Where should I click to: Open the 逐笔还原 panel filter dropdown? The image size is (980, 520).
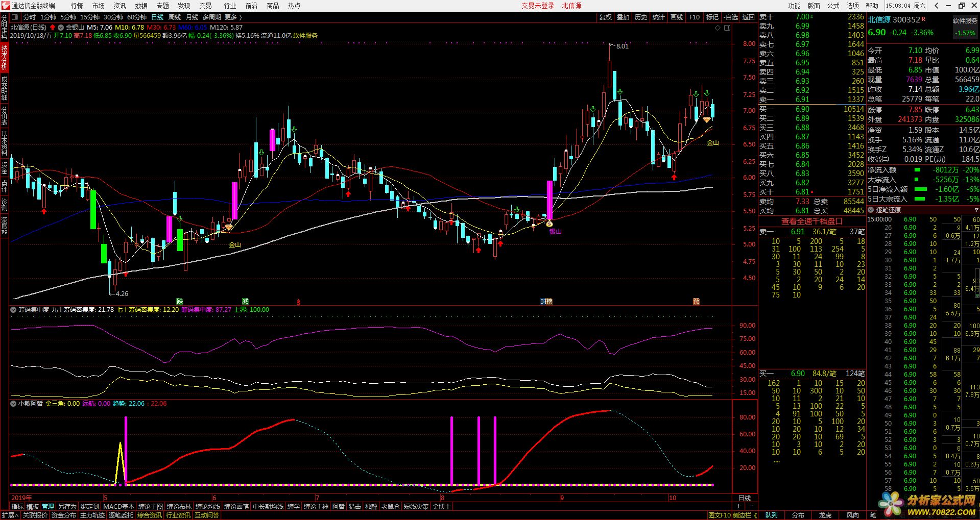(976, 210)
